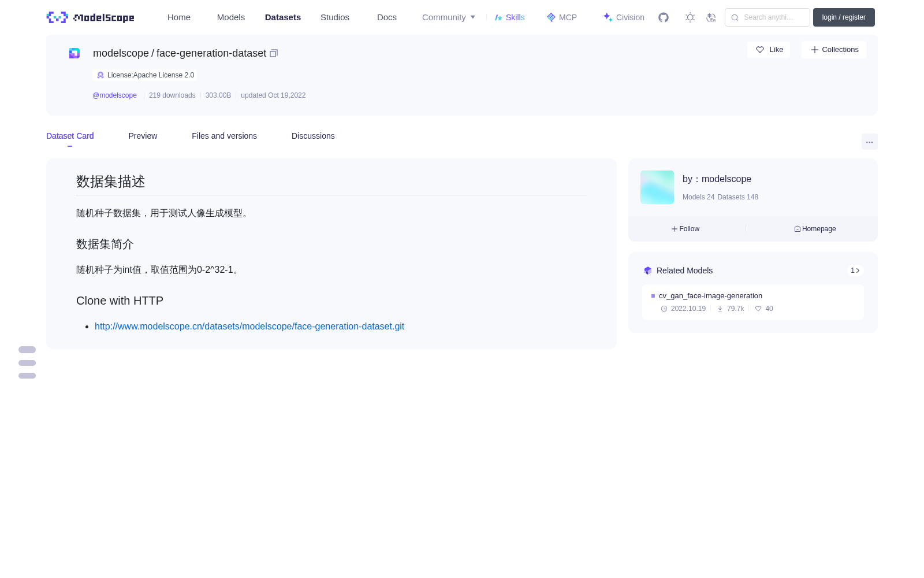Toggle the light/dark theme sun icon

click(x=690, y=17)
